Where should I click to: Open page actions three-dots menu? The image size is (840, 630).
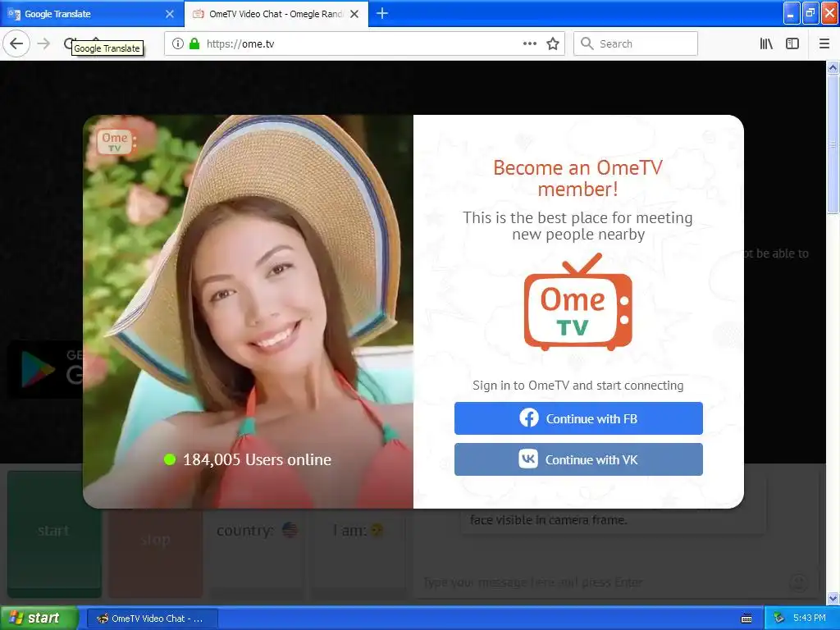(x=529, y=43)
